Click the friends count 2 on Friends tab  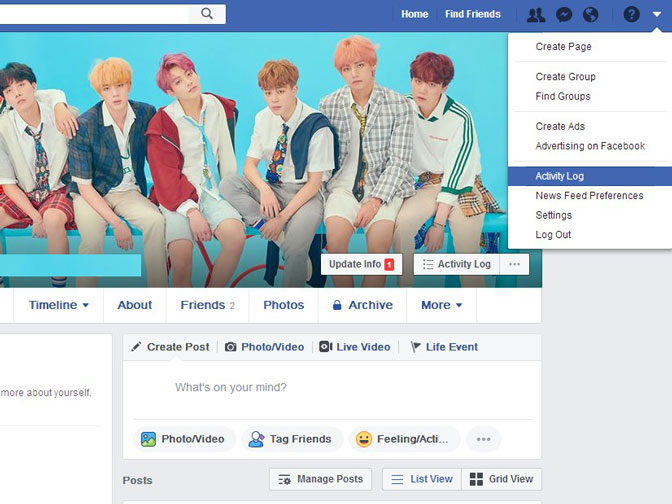pos(232,306)
